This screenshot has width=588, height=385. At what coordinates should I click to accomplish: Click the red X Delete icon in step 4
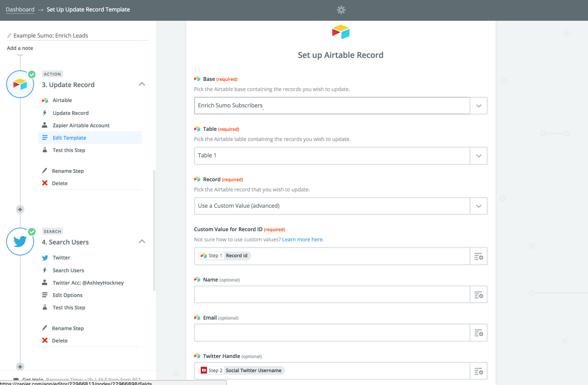(x=45, y=340)
